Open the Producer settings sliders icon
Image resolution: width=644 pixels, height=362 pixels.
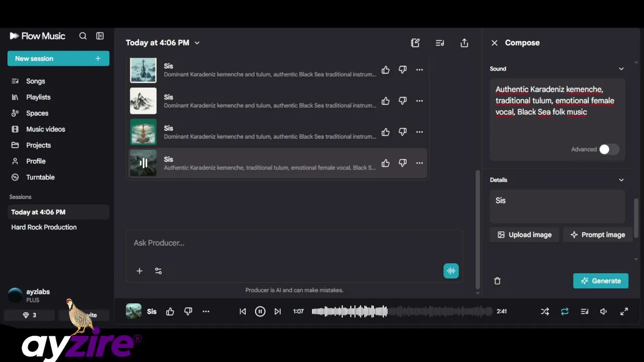pyautogui.click(x=158, y=271)
